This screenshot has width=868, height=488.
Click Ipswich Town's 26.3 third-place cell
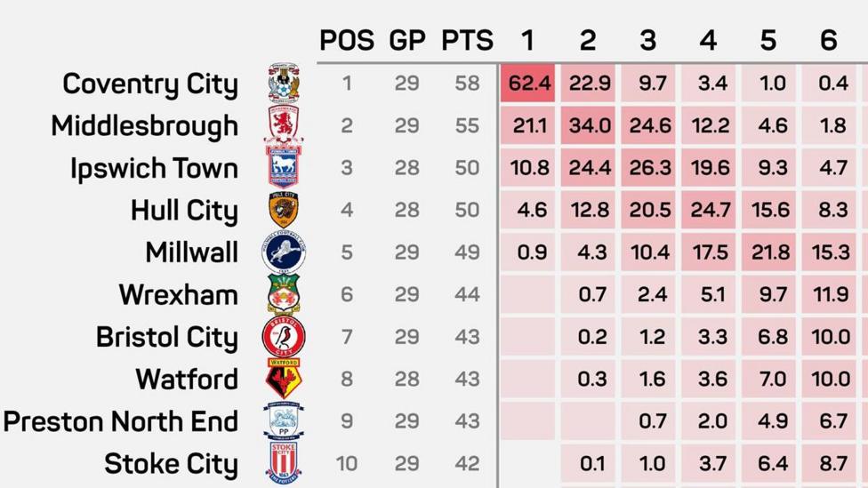tap(648, 167)
